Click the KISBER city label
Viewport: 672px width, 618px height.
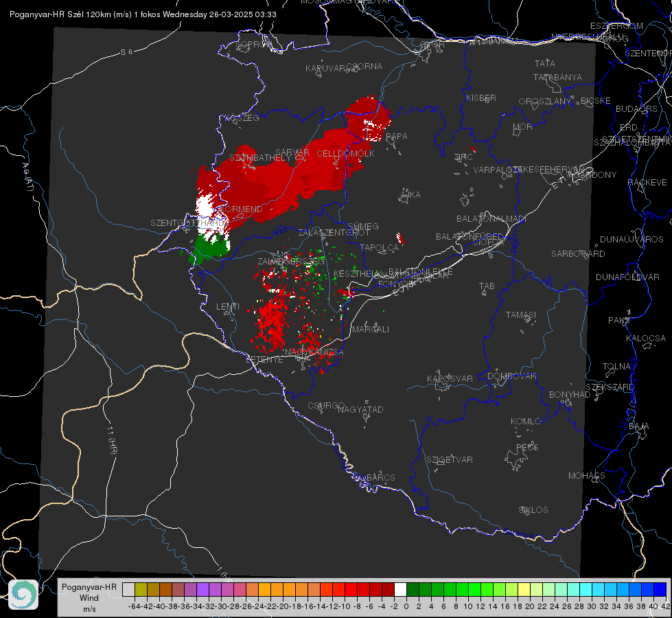(x=481, y=98)
